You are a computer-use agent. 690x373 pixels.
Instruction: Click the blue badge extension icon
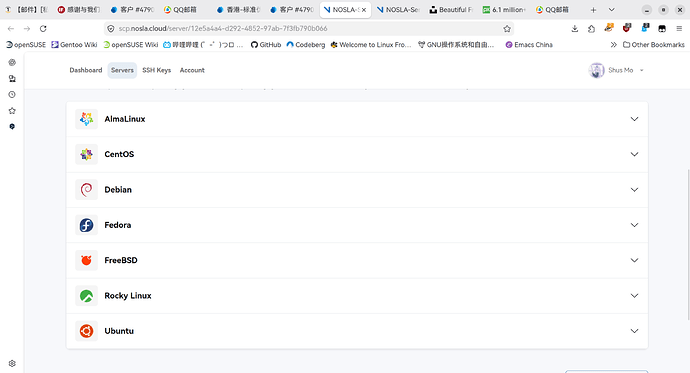[x=645, y=28]
